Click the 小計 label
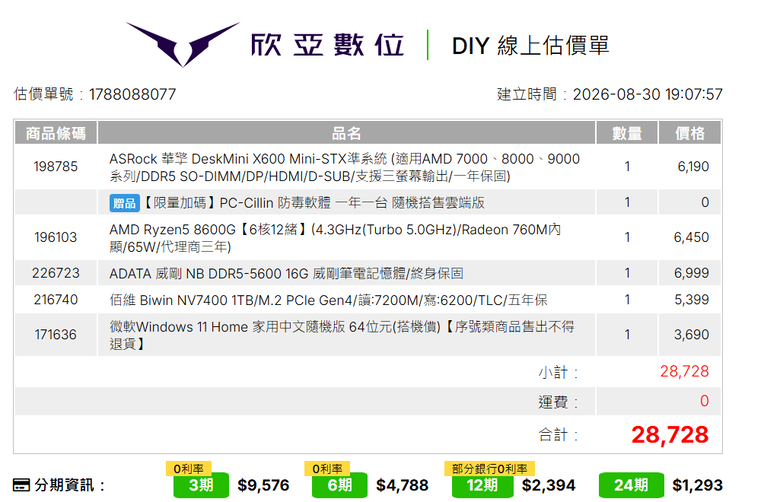780x502 pixels. click(x=558, y=372)
